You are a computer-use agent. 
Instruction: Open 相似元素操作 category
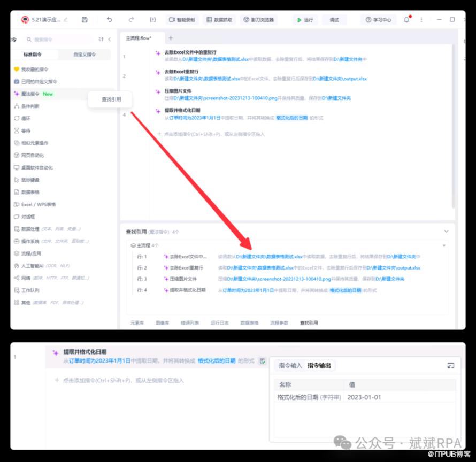(x=31, y=143)
